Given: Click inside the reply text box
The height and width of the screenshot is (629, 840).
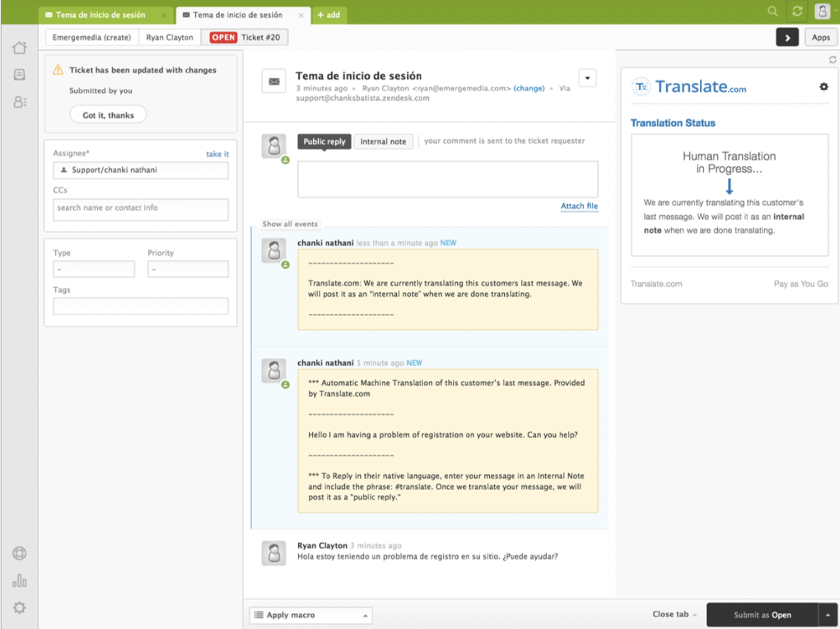Looking at the screenshot, I should pyautogui.click(x=447, y=179).
